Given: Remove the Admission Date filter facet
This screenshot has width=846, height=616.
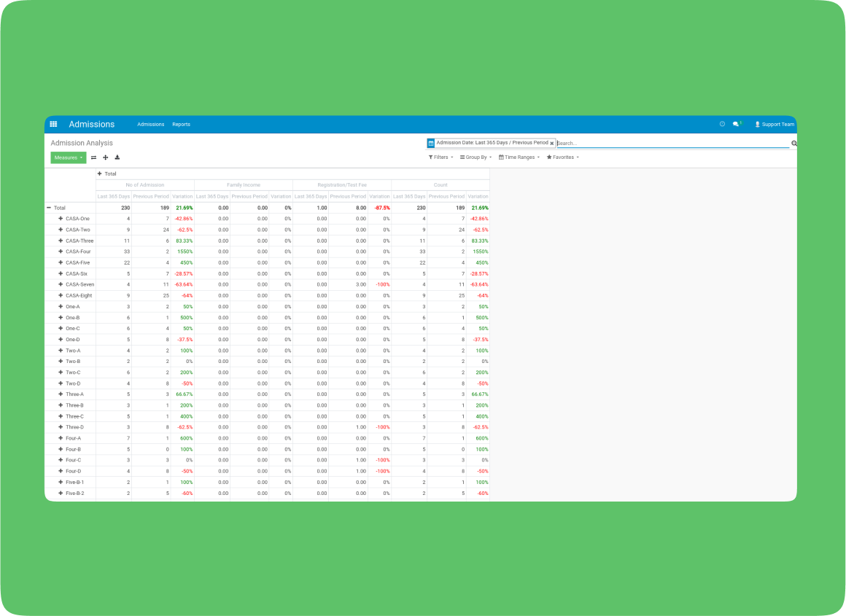Looking at the screenshot, I should [x=551, y=144].
